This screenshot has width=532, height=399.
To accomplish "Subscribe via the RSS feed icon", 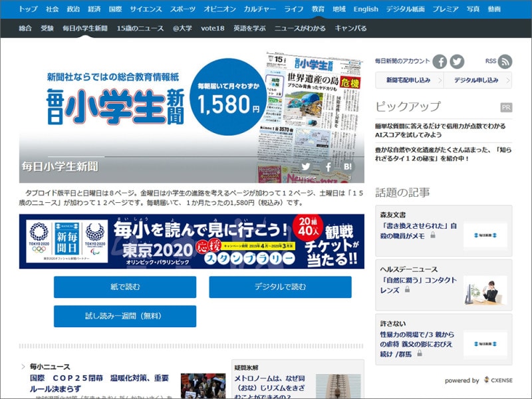I will [506, 61].
